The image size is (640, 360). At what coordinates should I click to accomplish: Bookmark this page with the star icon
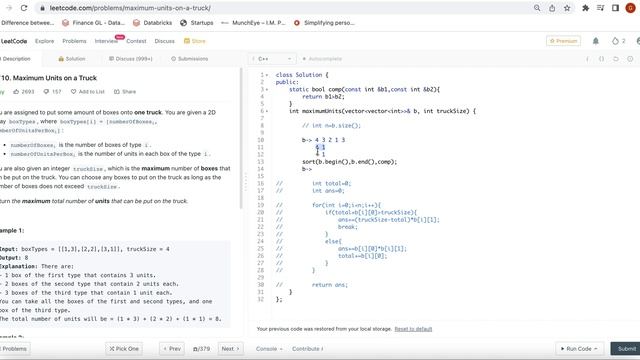(x=567, y=8)
